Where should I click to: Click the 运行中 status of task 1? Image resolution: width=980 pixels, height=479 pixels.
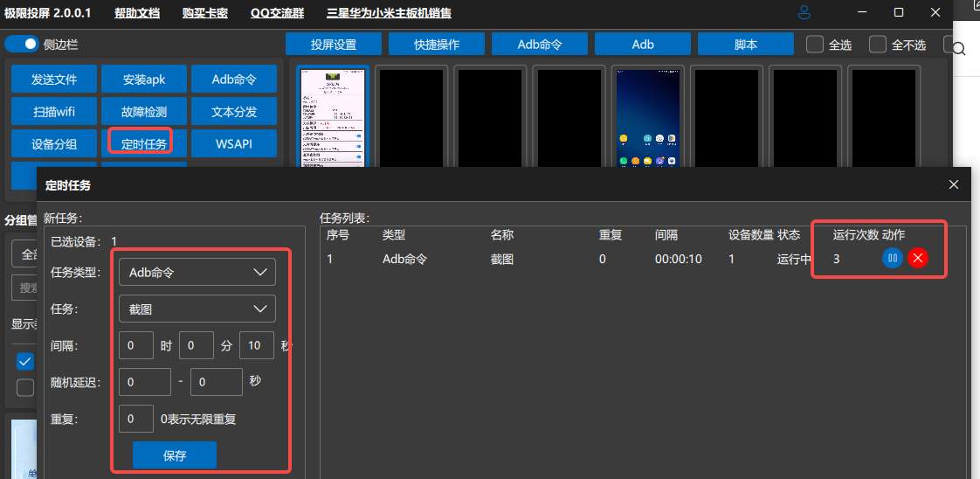[x=794, y=258]
